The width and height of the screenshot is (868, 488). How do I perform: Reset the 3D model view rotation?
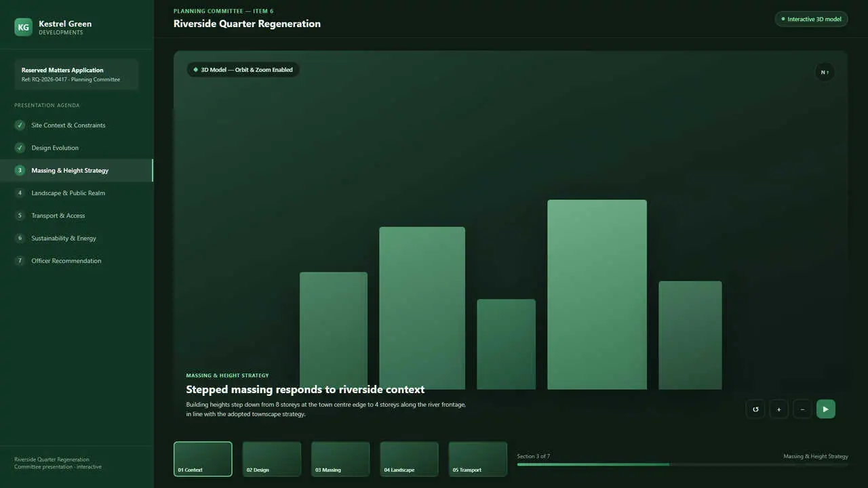click(x=755, y=409)
